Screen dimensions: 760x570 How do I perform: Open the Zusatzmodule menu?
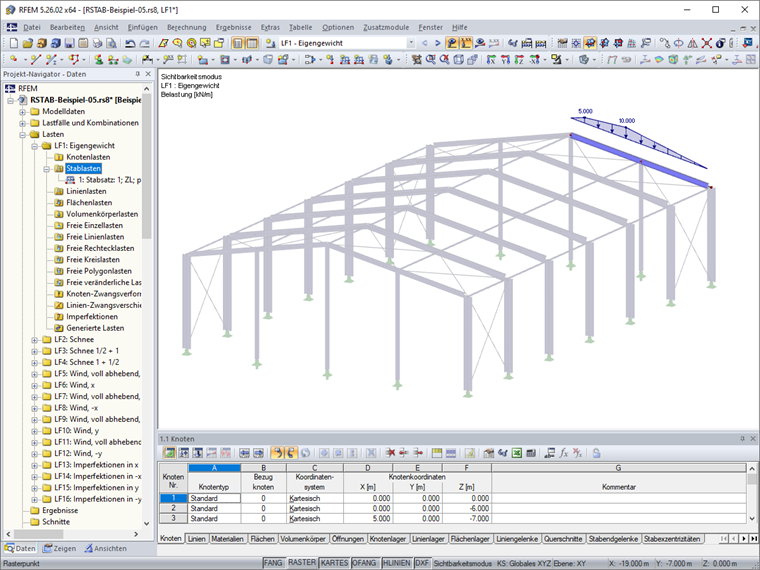[x=386, y=27]
